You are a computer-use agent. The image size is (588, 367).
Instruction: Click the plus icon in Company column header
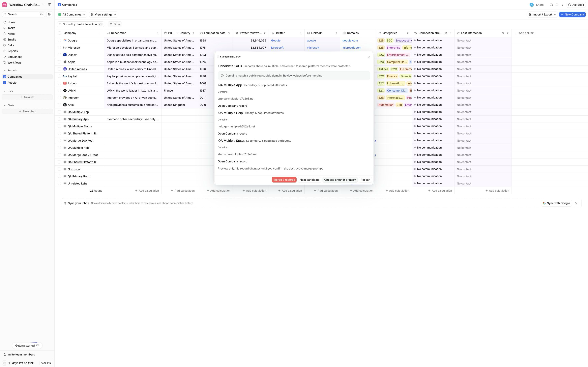pos(99,33)
